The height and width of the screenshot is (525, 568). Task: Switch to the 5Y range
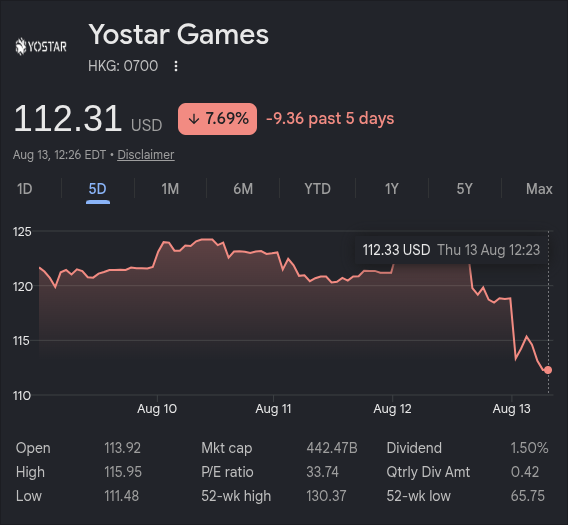pyautogui.click(x=464, y=189)
